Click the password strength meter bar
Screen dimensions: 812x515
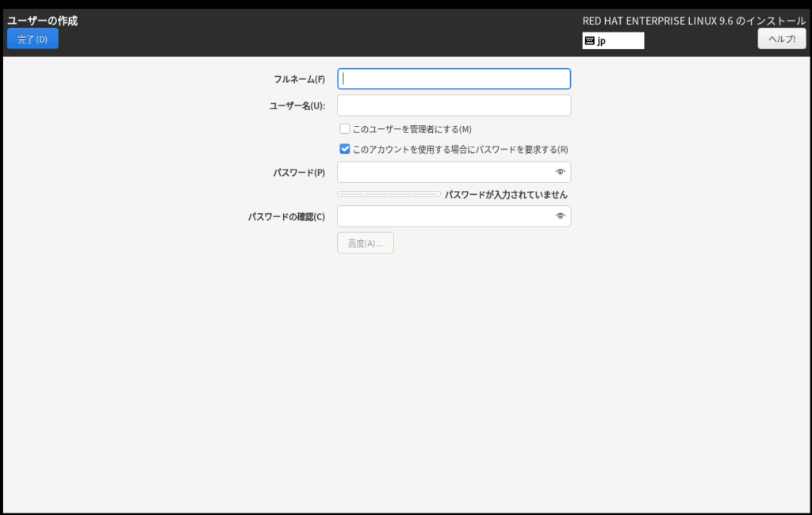(x=389, y=194)
